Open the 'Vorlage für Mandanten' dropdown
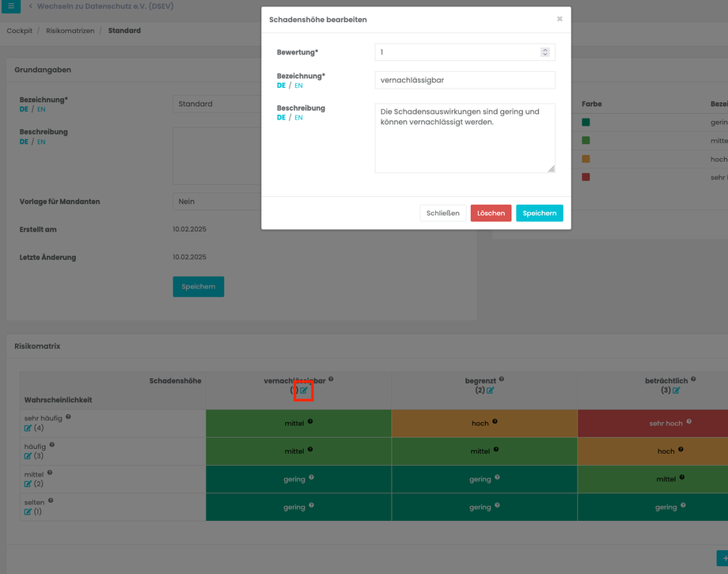Image resolution: width=728 pixels, height=574 pixels. click(217, 202)
